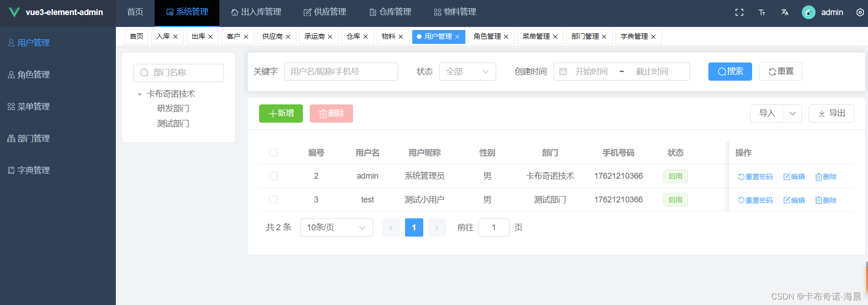Screen dimensions: 868x305
Task: Open 部门管理 in the sidebar
Action: coord(58,139)
